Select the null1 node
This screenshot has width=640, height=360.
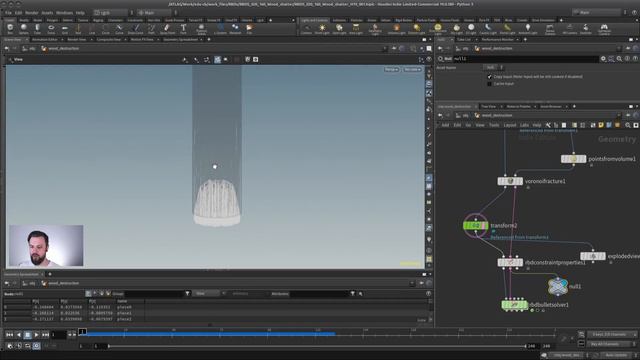pyautogui.click(x=558, y=287)
